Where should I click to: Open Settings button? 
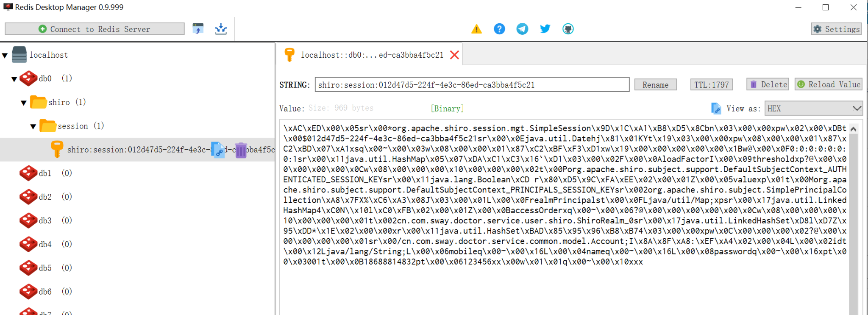(836, 29)
